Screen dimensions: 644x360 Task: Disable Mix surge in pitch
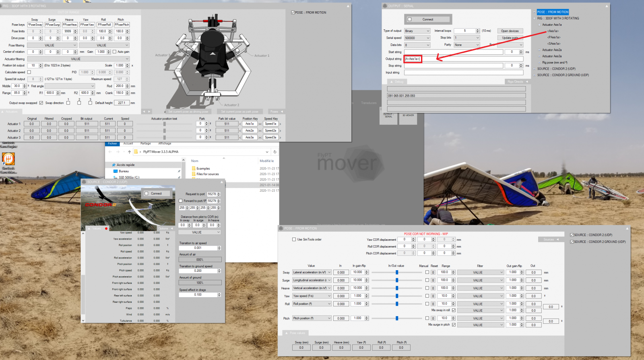click(x=454, y=325)
